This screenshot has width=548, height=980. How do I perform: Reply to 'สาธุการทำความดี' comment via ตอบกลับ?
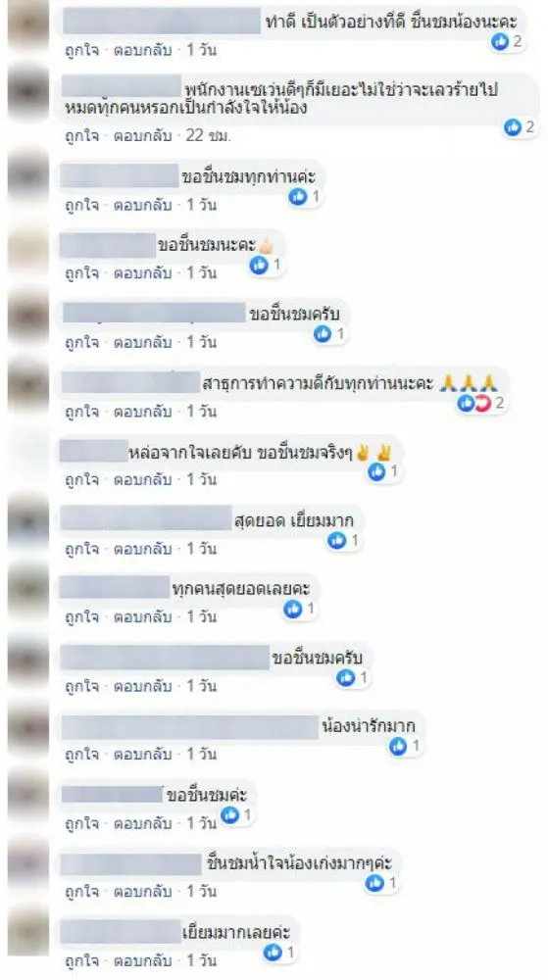[142, 412]
